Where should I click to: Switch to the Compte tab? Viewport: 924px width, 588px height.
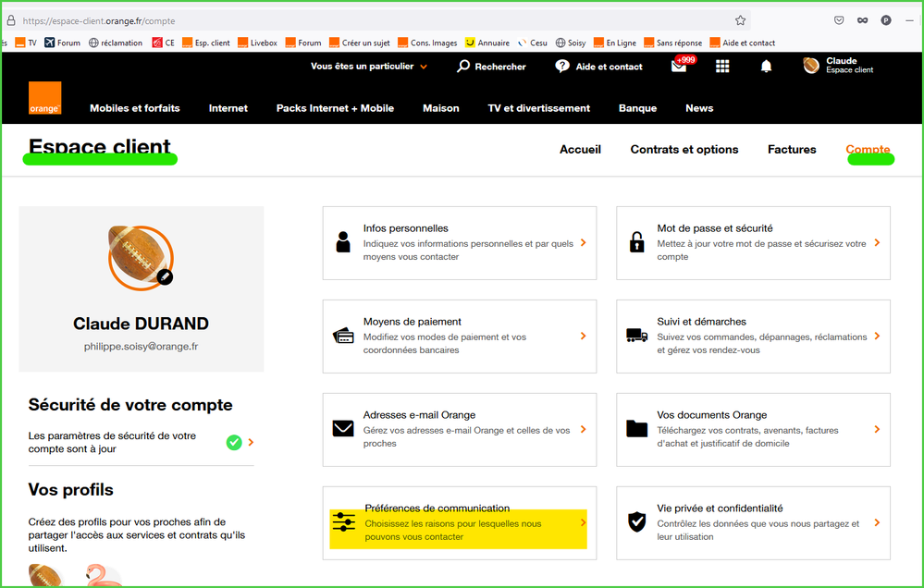tap(868, 149)
